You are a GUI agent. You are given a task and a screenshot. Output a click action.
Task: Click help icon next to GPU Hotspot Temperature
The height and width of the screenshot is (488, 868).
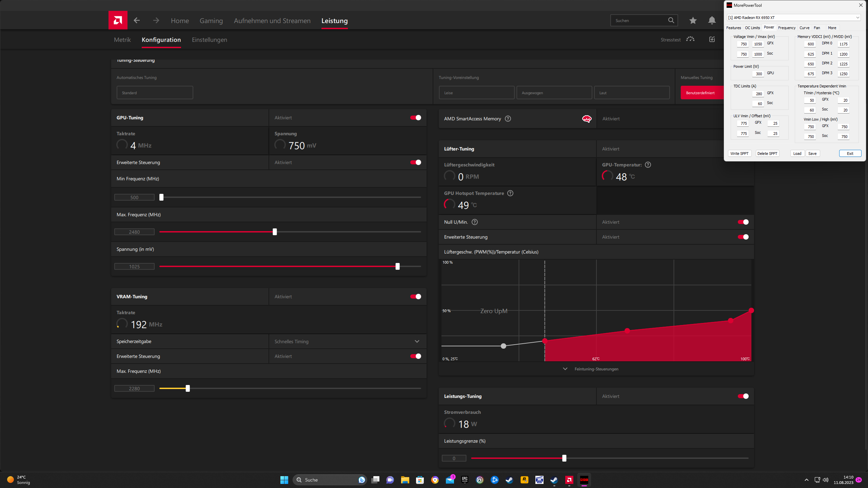510,193
